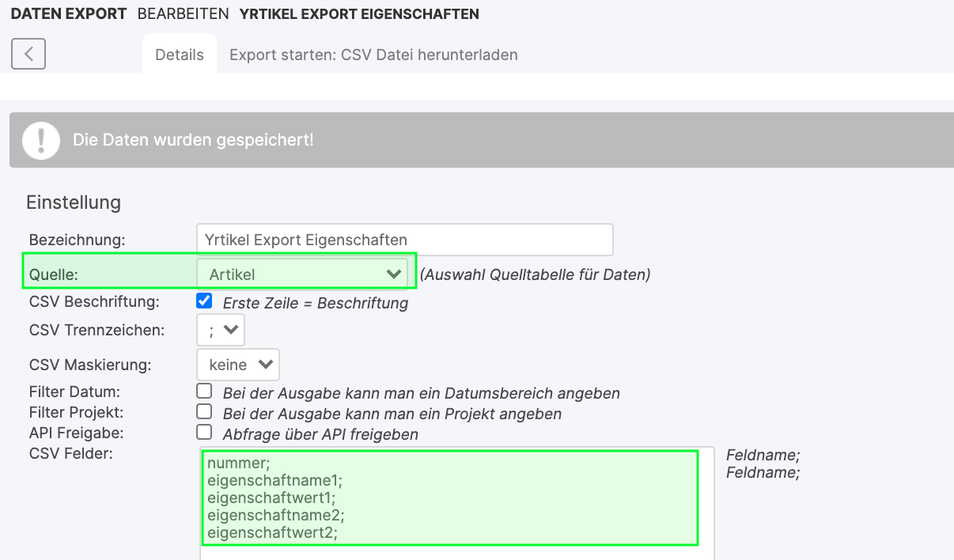Place the cursor on the eigenschaftname1; line
This screenshot has width=954, height=560.
[274, 481]
